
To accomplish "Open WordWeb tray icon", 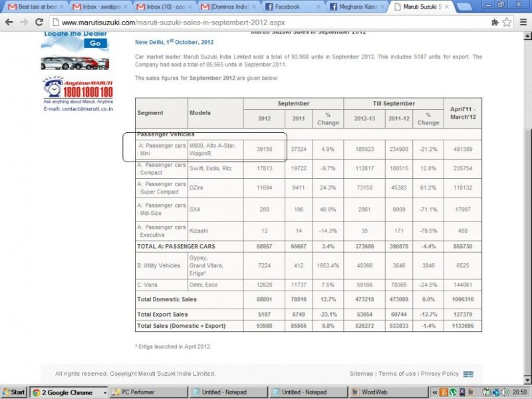I will pyautogui.click(x=471, y=392).
